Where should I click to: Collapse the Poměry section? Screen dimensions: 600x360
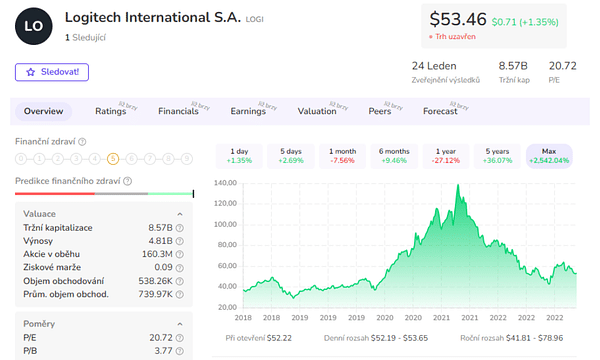pos(180,324)
